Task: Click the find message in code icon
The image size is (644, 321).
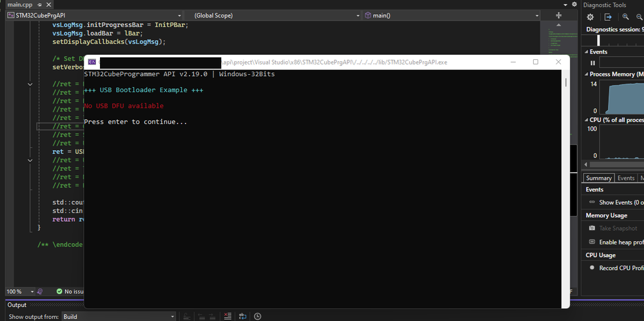Action: [186, 316]
